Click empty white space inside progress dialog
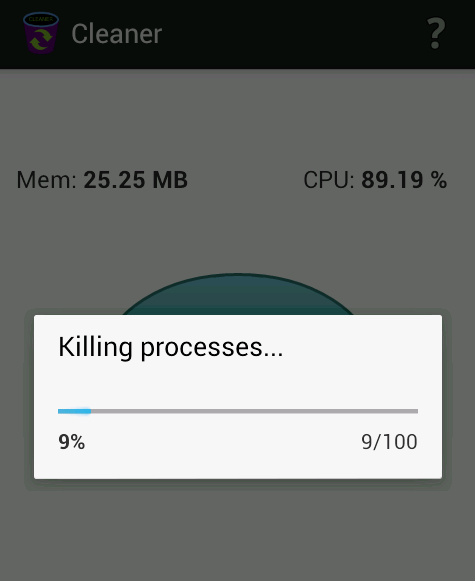The image size is (475, 581). point(238,385)
